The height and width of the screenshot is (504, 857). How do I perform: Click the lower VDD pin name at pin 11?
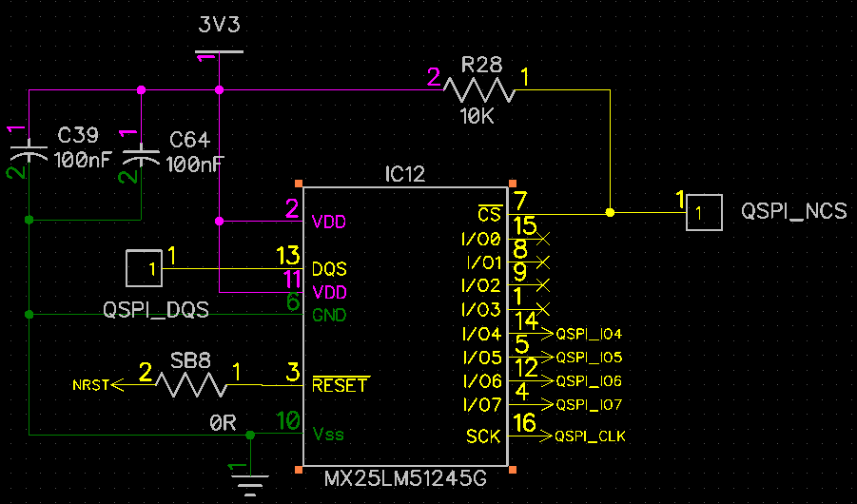tap(329, 293)
